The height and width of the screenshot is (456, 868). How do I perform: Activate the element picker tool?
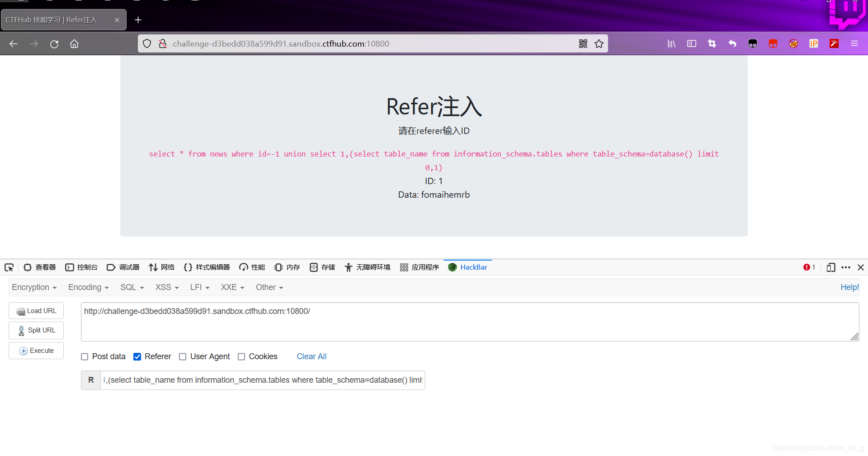pyautogui.click(x=9, y=267)
